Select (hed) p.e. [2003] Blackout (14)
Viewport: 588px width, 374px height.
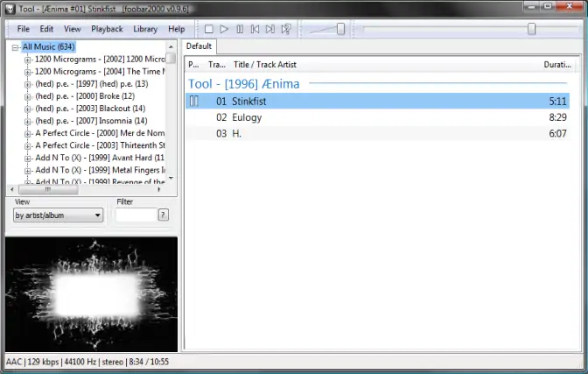pos(90,109)
